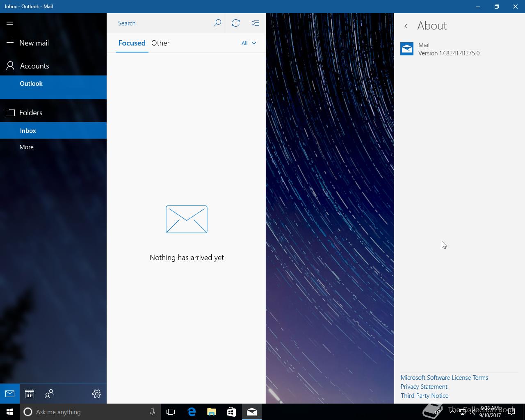
Task: Open the Store from taskbar
Action: click(x=231, y=412)
